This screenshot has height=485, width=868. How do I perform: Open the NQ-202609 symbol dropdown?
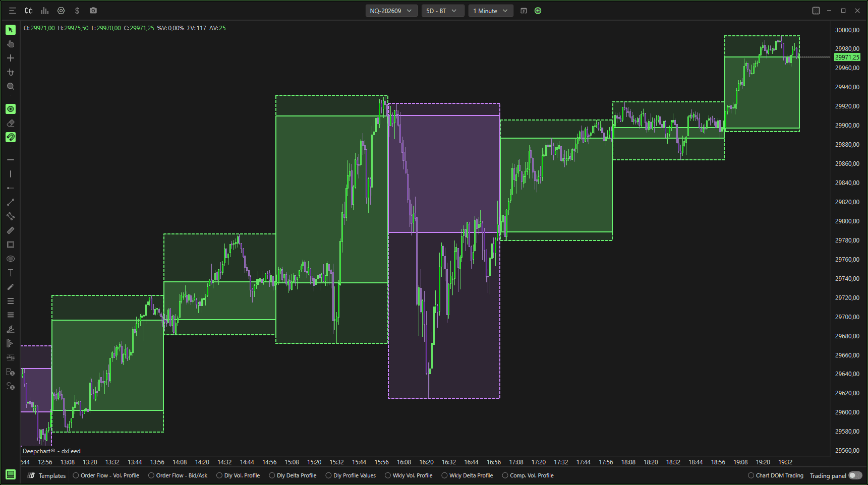tap(391, 11)
